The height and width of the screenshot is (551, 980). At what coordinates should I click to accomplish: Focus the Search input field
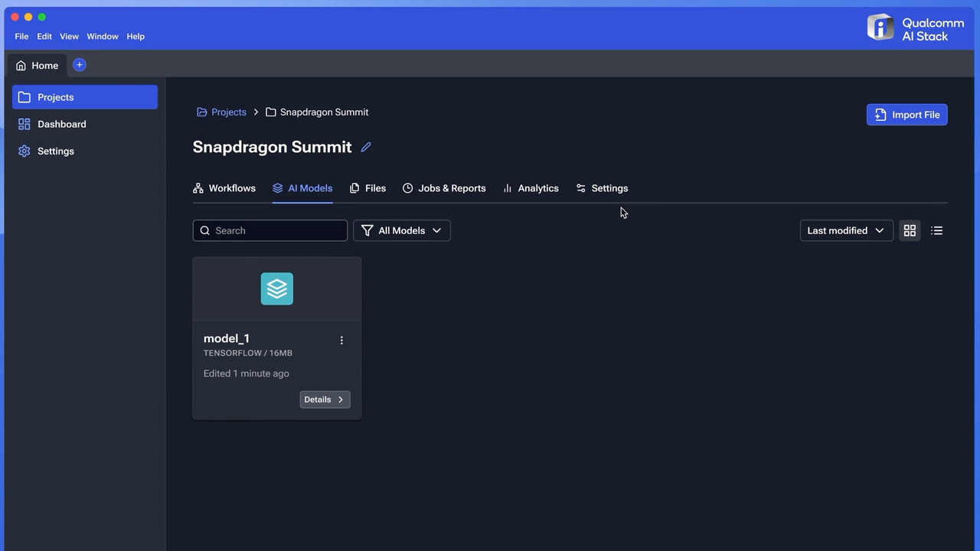269,230
